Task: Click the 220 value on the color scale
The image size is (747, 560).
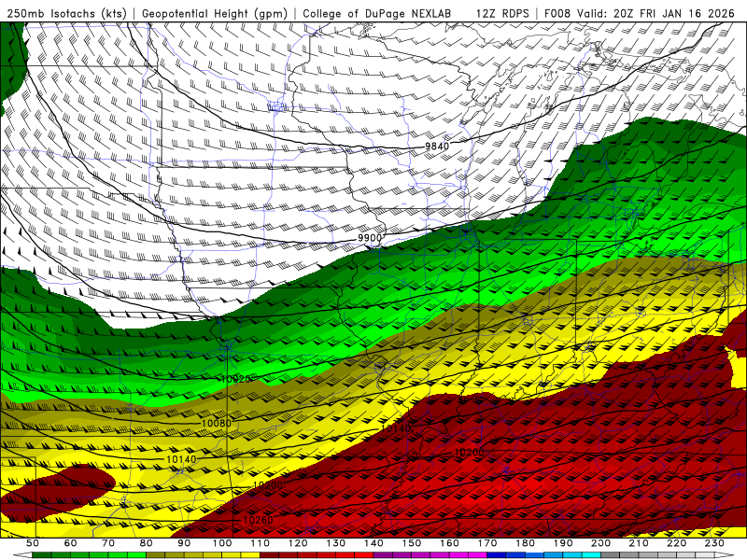Action: click(x=676, y=543)
